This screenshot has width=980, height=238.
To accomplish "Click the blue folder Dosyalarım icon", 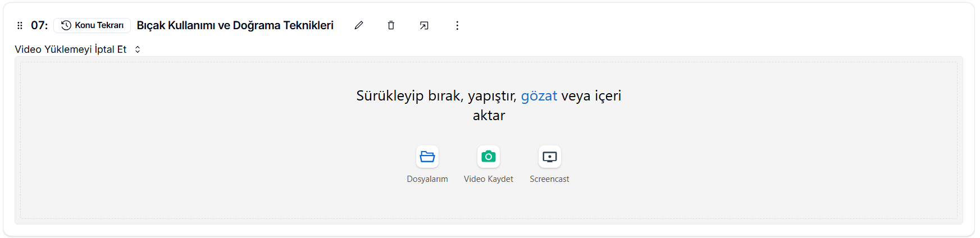I will coord(427,157).
